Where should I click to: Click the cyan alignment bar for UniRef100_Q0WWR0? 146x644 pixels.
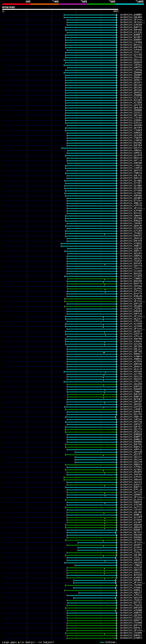91,15
